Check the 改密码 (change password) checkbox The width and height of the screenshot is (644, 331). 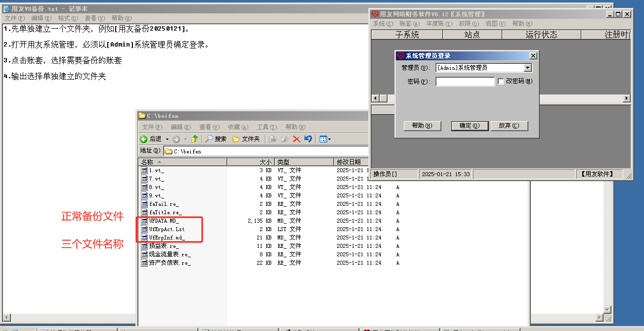501,81
